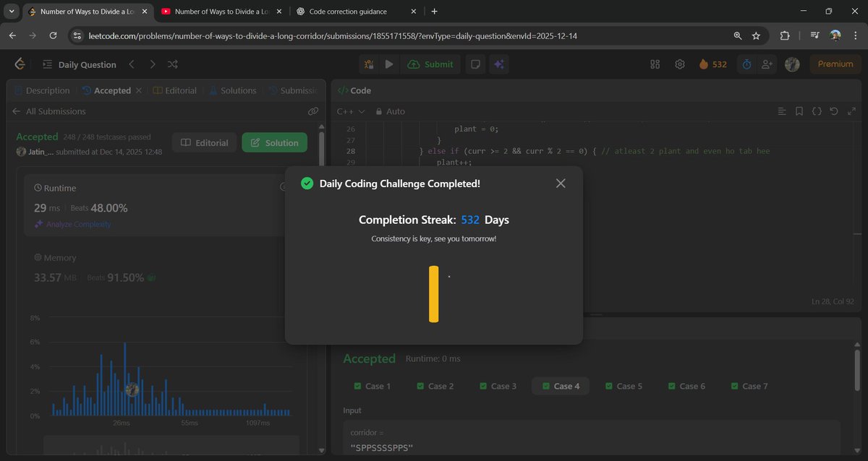Click the curly braces icon
This screenshot has width=868, height=461.
817,111
